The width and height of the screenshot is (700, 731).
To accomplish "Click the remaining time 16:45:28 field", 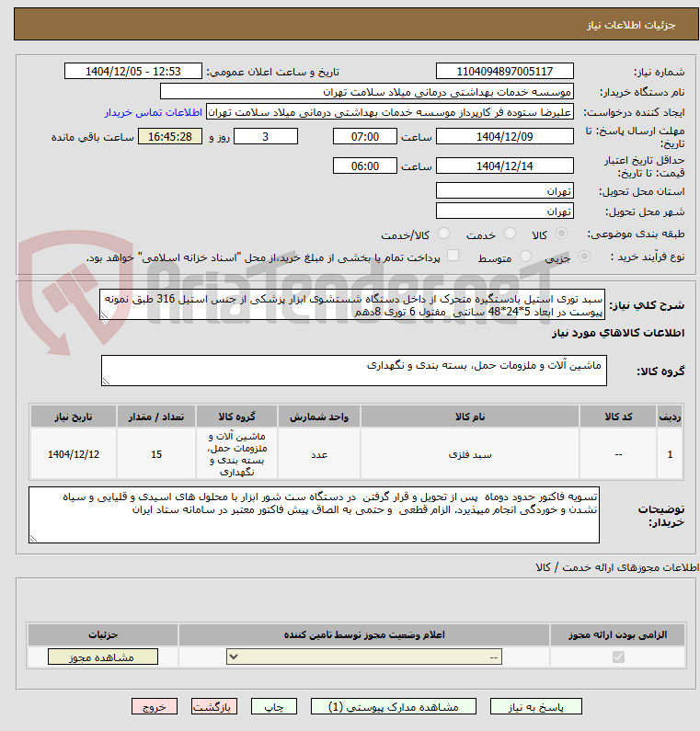I will point(170,137).
